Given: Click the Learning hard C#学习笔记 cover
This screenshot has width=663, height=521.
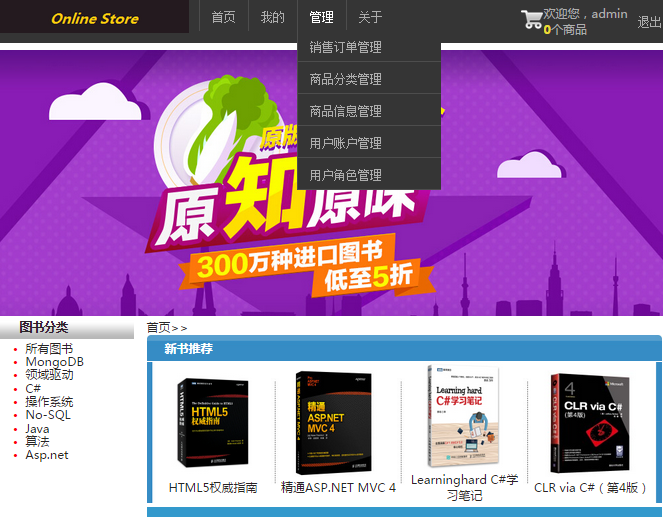Looking at the screenshot, I should pyautogui.click(x=463, y=416).
